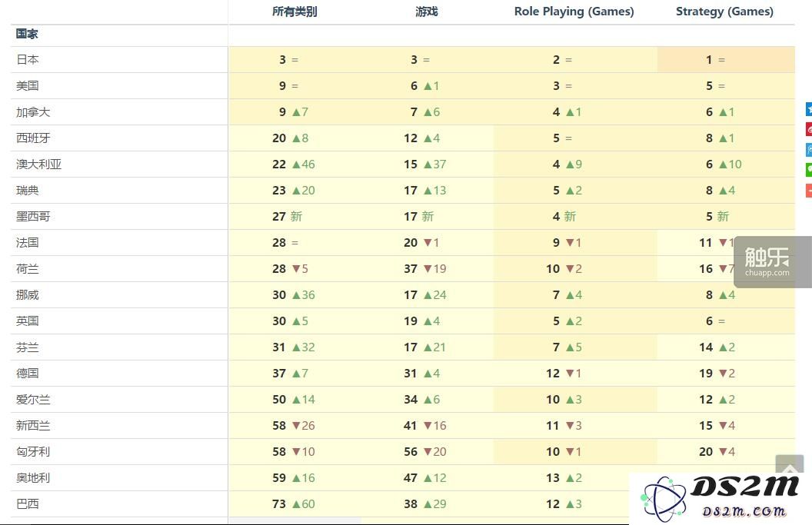The width and height of the screenshot is (812, 525).
Task: Click 新西兰 in the country list
Action: [33, 426]
